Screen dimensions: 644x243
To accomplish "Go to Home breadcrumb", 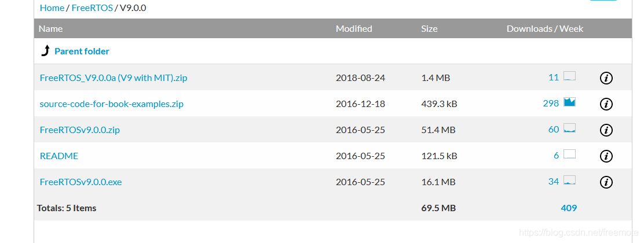I will [52, 8].
